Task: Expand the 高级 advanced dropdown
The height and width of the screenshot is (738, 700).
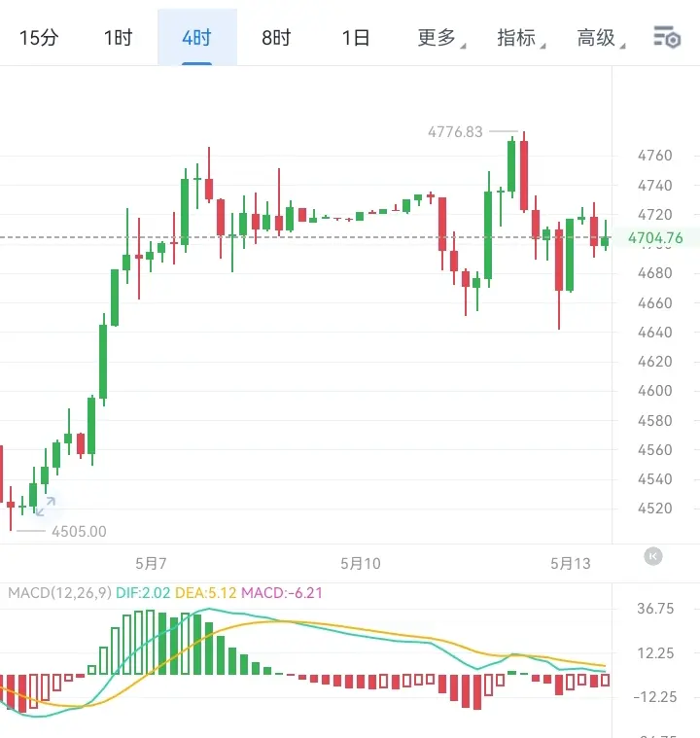Action: (600, 38)
